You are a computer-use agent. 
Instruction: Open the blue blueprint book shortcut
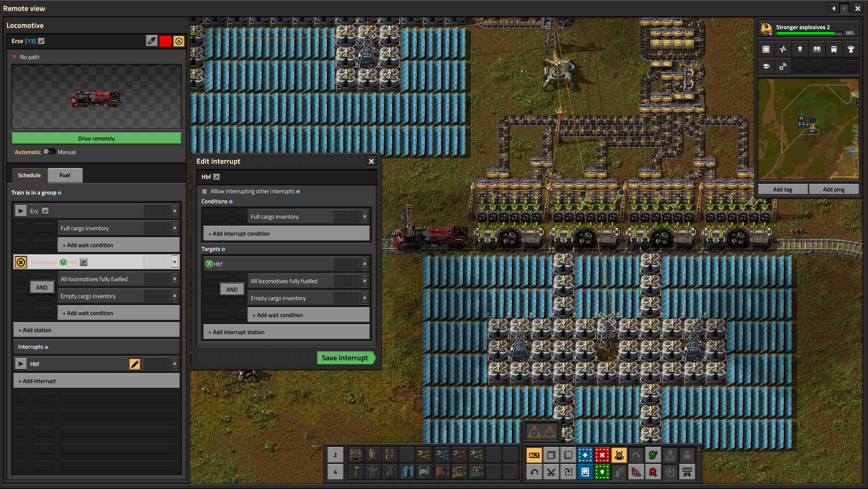pos(585,472)
